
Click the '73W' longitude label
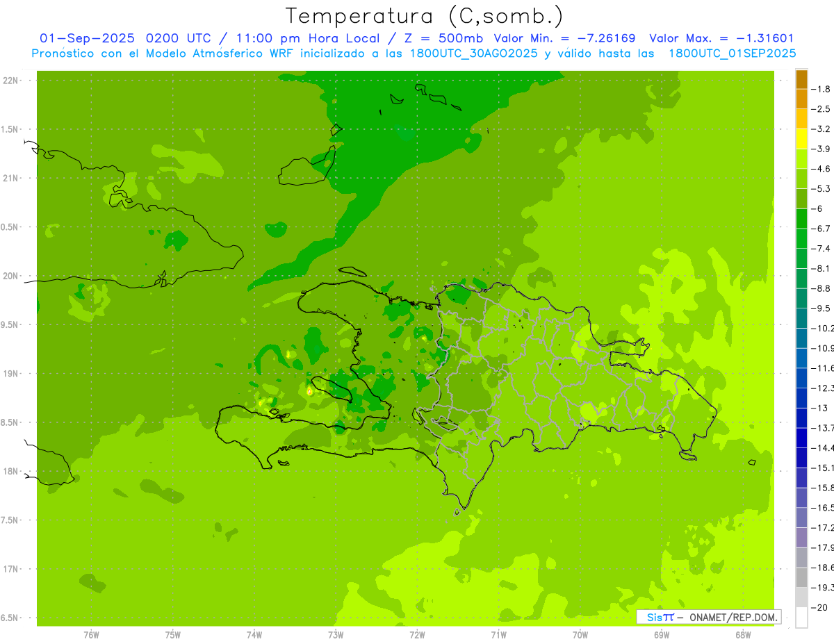336,635
